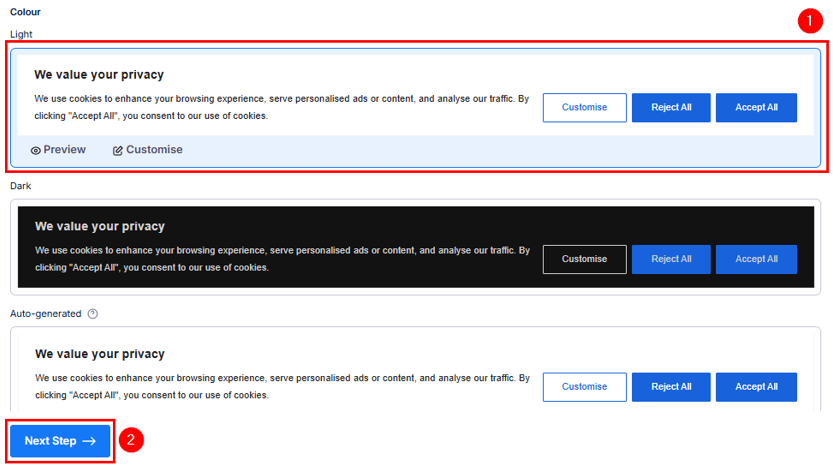The height and width of the screenshot is (467, 833).
Task: Click Accept All in Auto-generated banner
Action: coord(756,387)
